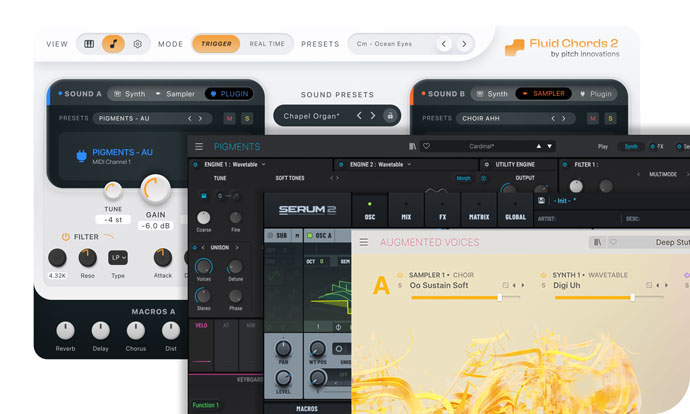
Task: Go to next sound preset after Chapel Organ
Action: pyautogui.click(x=373, y=116)
